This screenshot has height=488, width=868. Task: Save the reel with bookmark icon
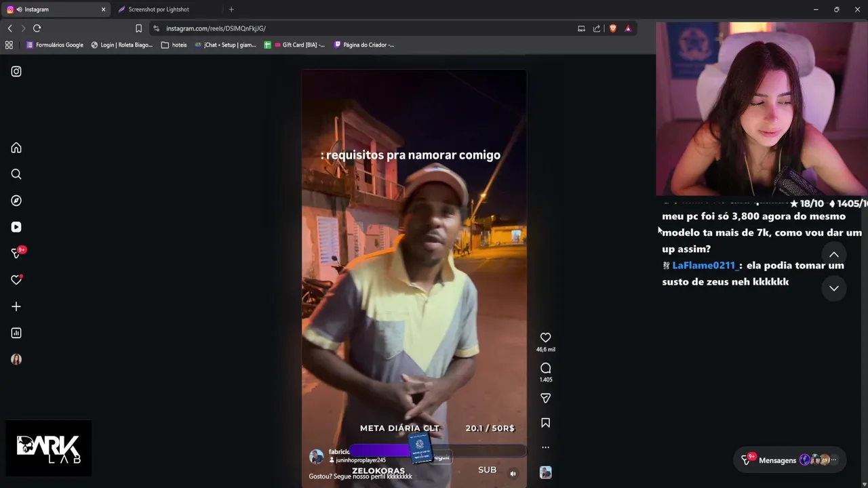[545, 423]
